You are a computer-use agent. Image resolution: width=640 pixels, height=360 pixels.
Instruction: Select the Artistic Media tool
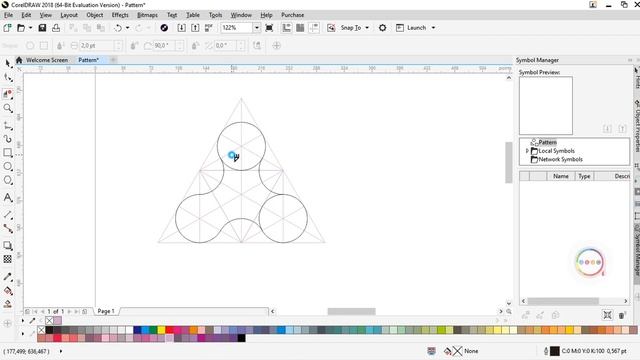(x=7, y=139)
